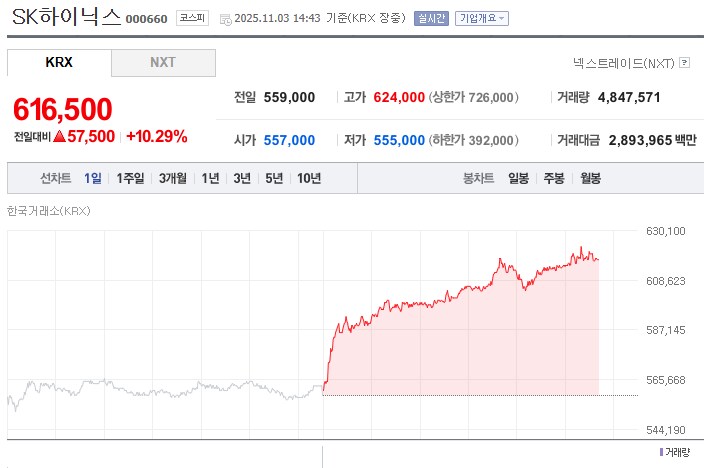This screenshot has height=468, width=704.
Task: Switch to the NXT tab
Action: pyautogui.click(x=163, y=62)
